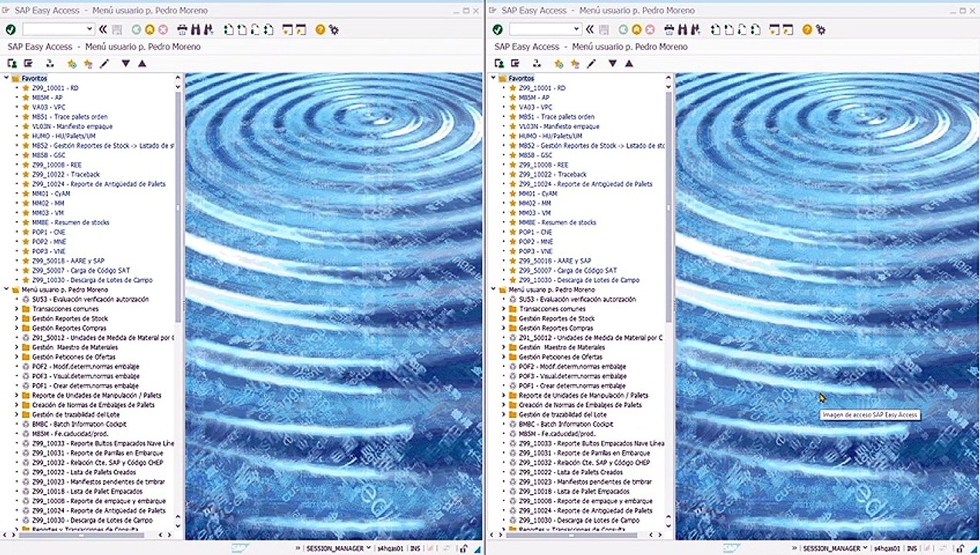Click the red Cancel icon in left window
The image size is (980, 555).
(163, 29)
